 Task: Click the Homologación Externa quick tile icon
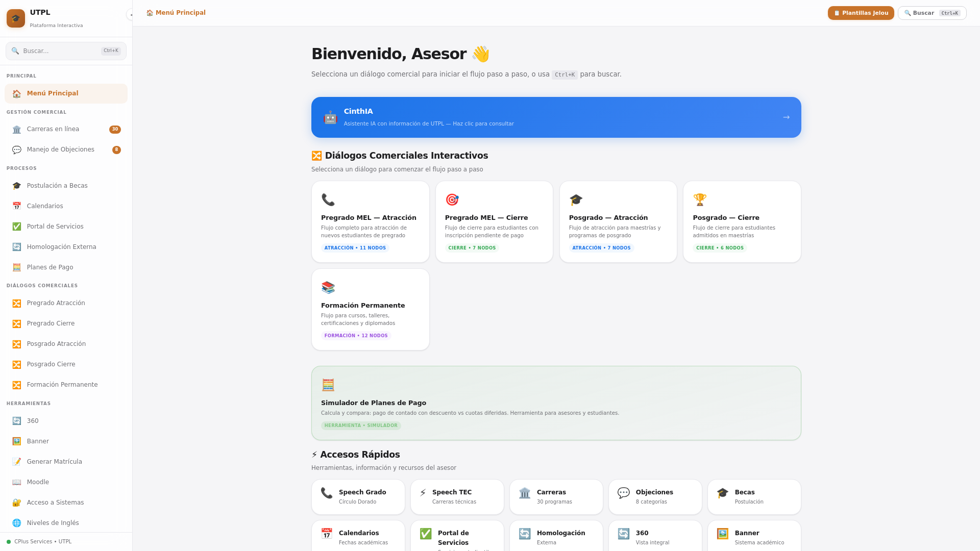(525, 534)
